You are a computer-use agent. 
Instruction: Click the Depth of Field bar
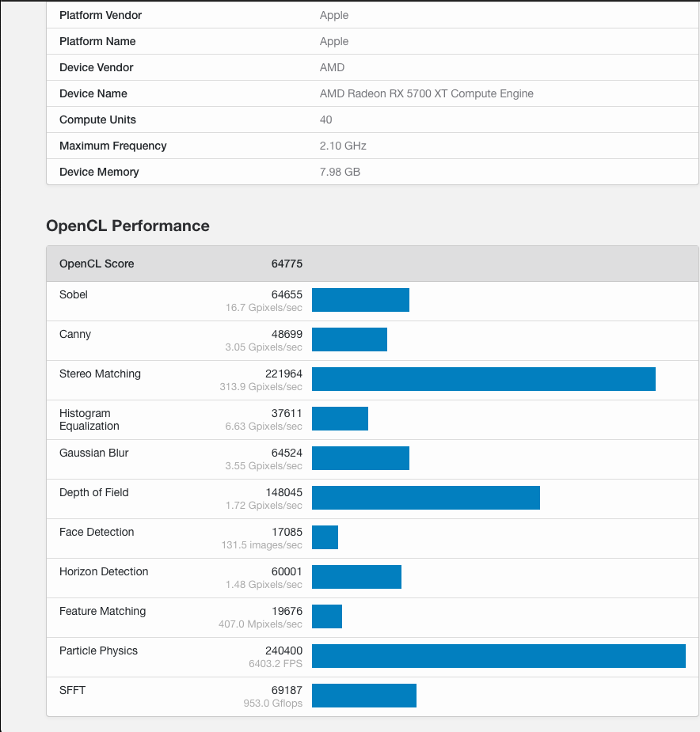[425, 498]
